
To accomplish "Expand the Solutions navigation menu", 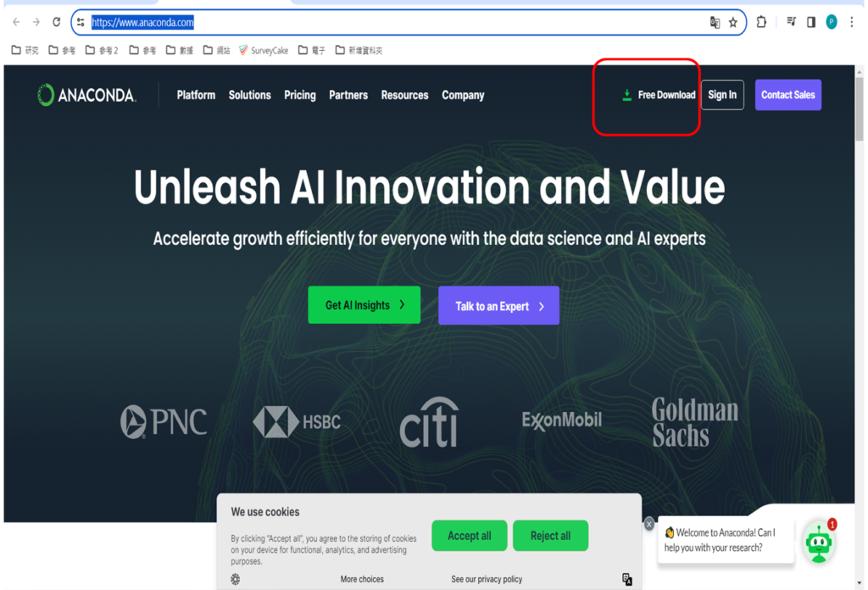I will (x=249, y=95).
